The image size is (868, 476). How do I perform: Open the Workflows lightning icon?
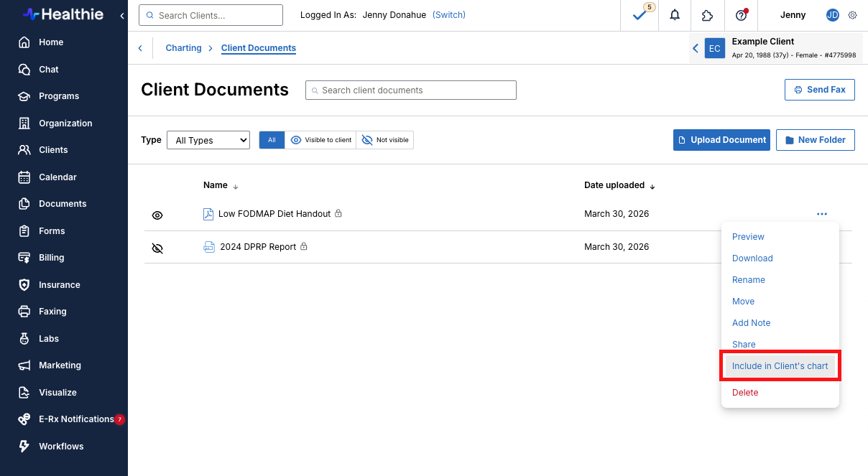coord(24,447)
